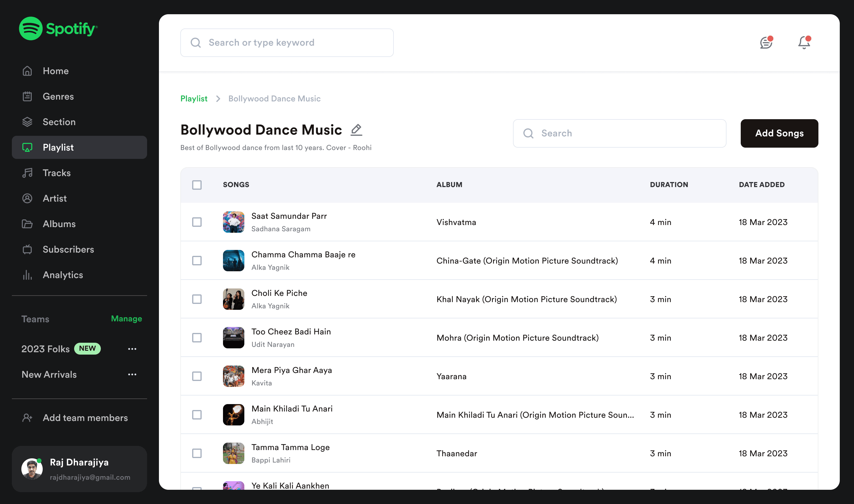Click the Playlist sidebar icon
The width and height of the screenshot is (854, 504).
click(x=27, y=147)
